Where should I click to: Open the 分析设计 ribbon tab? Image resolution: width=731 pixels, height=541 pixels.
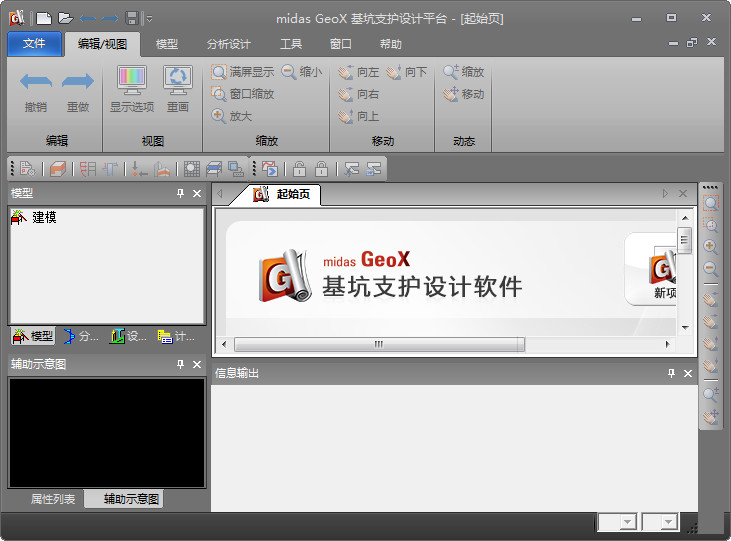tap(228, 44)
